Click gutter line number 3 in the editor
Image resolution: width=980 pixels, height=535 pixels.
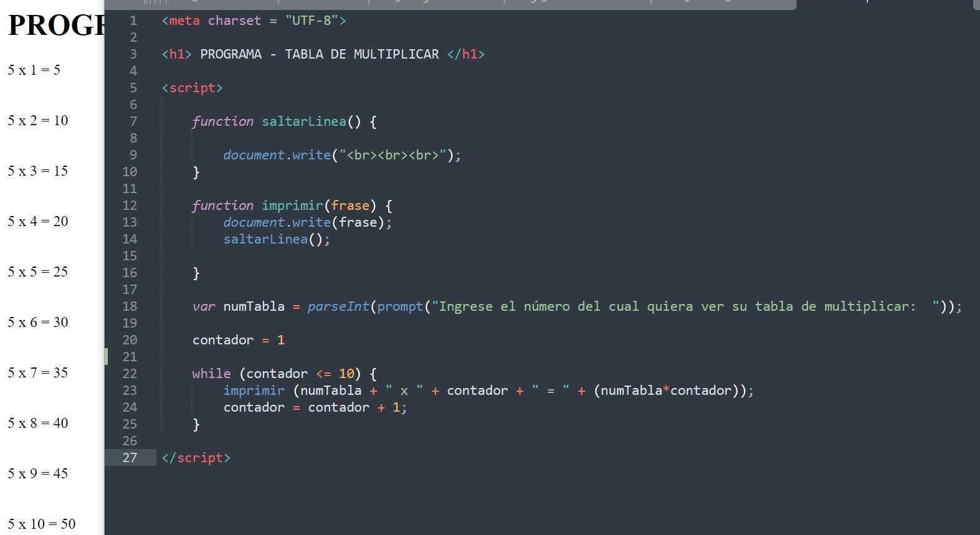(133, 54)
